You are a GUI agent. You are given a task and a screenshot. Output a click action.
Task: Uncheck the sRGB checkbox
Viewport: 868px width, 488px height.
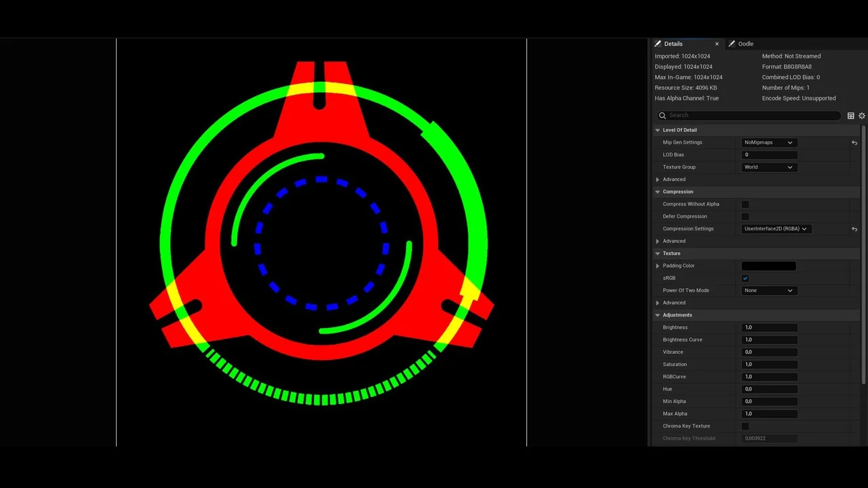(745, 279)
